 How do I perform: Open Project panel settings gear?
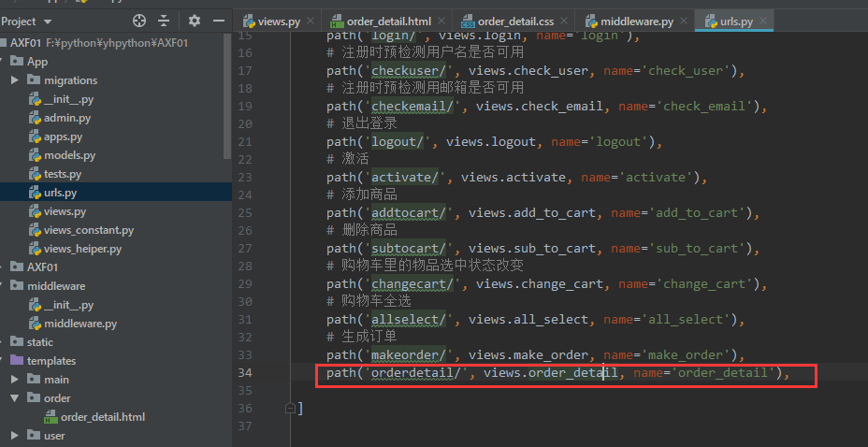194,21
